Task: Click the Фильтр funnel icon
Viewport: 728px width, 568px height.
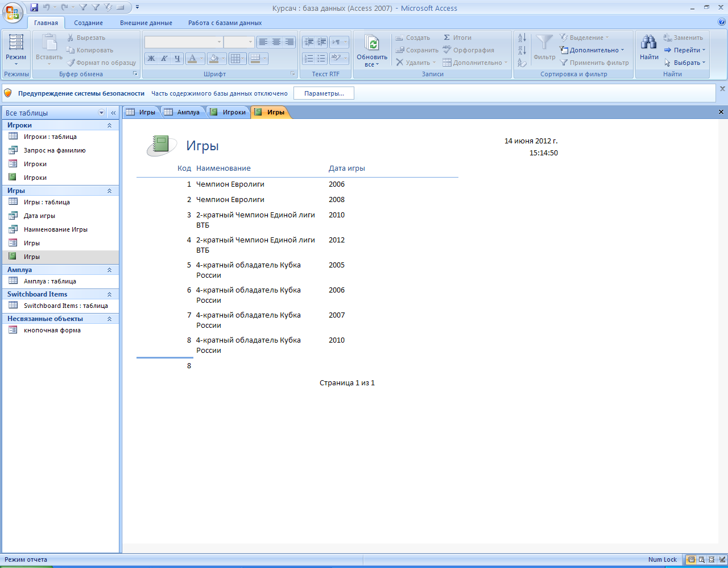Action: (x=544, y=42)
